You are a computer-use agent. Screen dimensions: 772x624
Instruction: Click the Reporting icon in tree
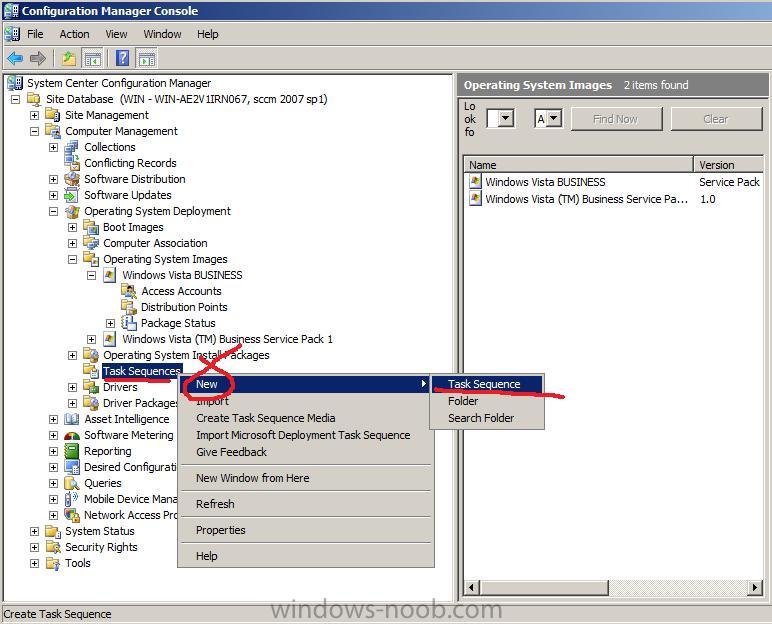click(x=72, y=451)
